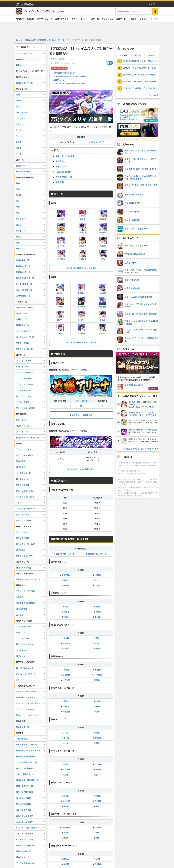Click the search input field
The image size is (174, 868).
[x=133, y=11]
